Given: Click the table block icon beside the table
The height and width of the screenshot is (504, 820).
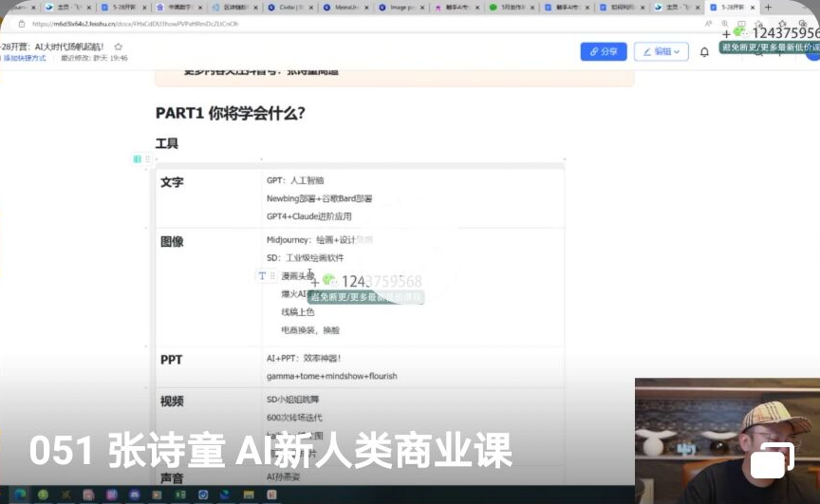Looking at the screenshot, I should [138, 159].
